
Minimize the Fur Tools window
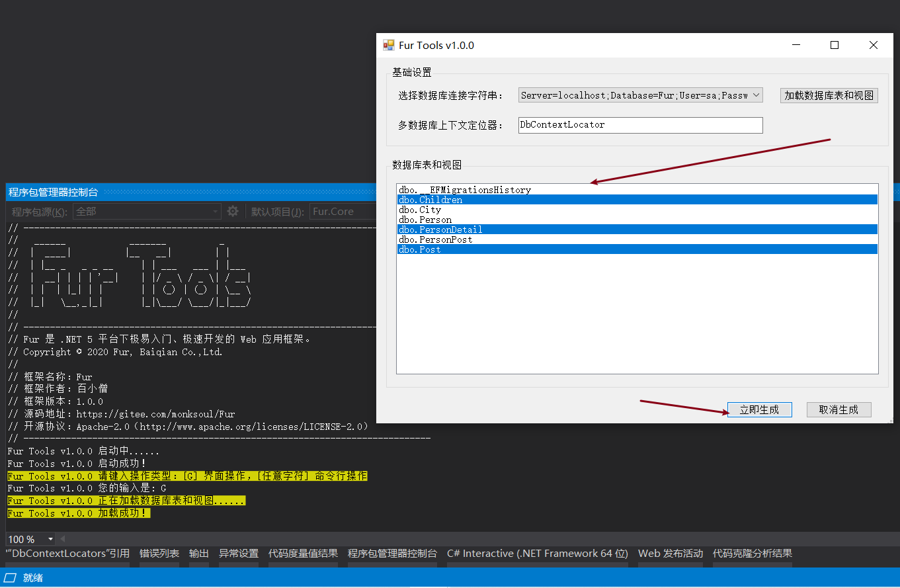click(796, 46)
